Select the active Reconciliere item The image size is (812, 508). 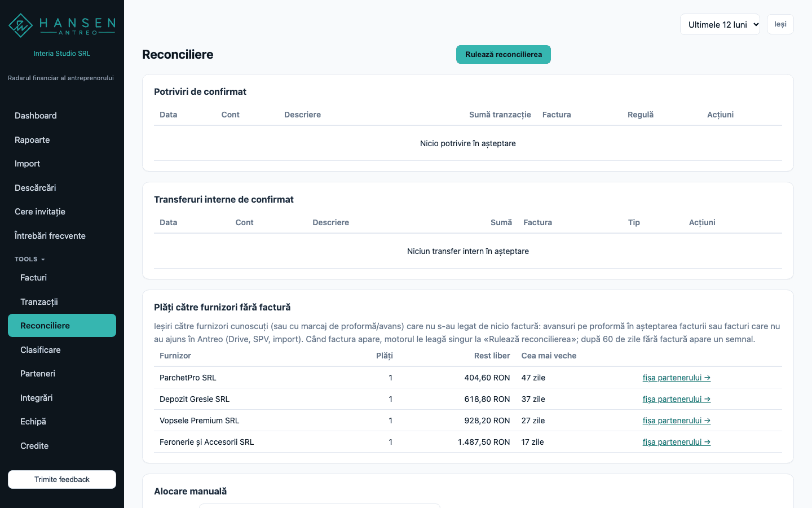click(x=62, y=326)
